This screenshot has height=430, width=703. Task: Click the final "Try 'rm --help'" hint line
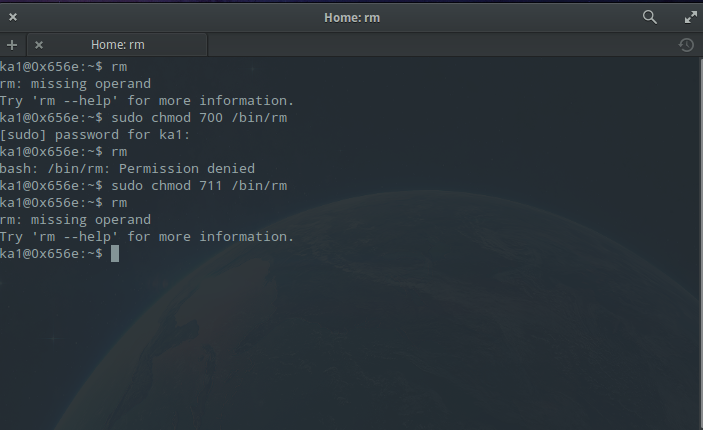click(147, 237)
